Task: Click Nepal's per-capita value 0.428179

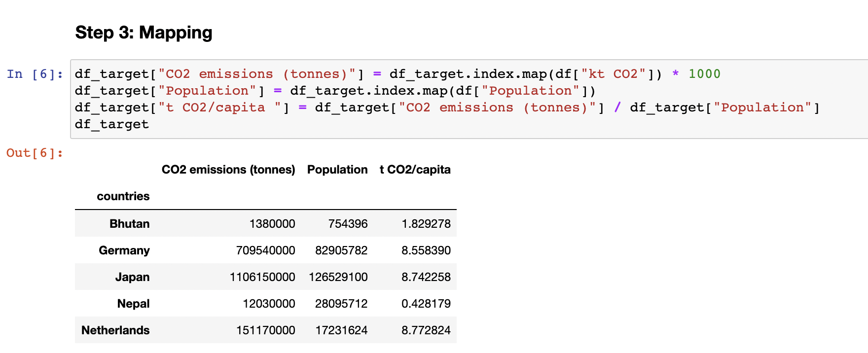Action: point(426,304)
